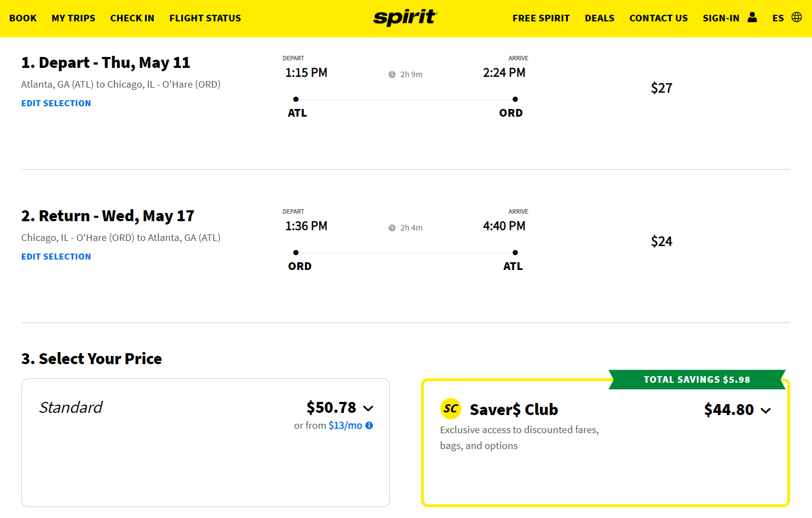Screen dimensions: 812x518
Task: Expand the Standard price details chevron
Action: click(368, 408)
